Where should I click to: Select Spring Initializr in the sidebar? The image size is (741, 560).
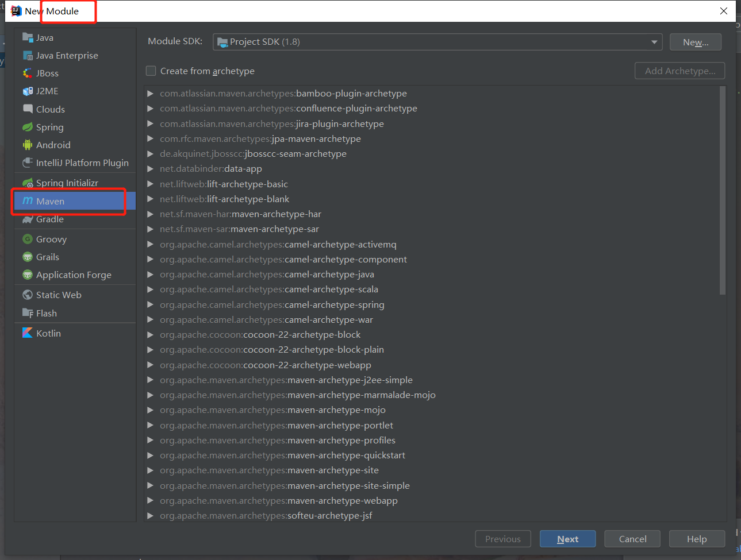(75, 183)
